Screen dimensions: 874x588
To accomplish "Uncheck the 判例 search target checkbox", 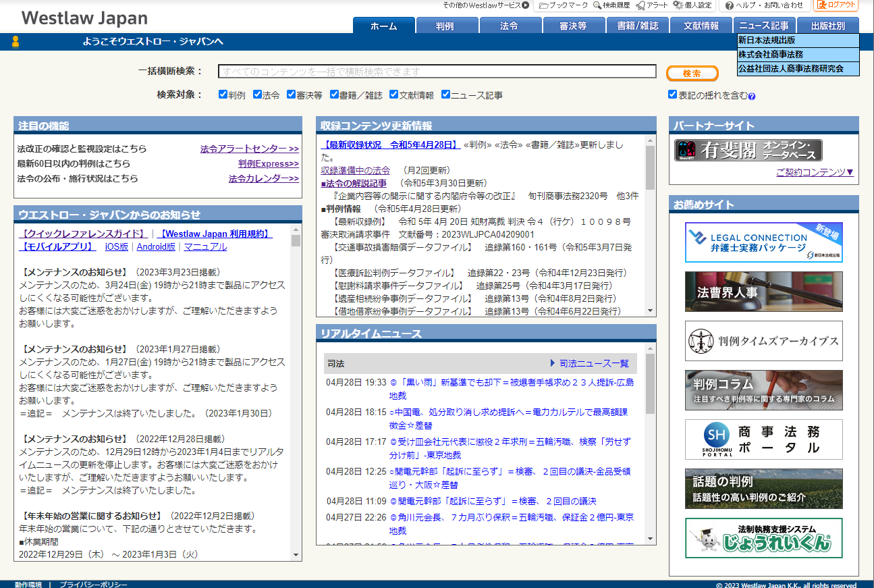I will [x=223, y=95].
